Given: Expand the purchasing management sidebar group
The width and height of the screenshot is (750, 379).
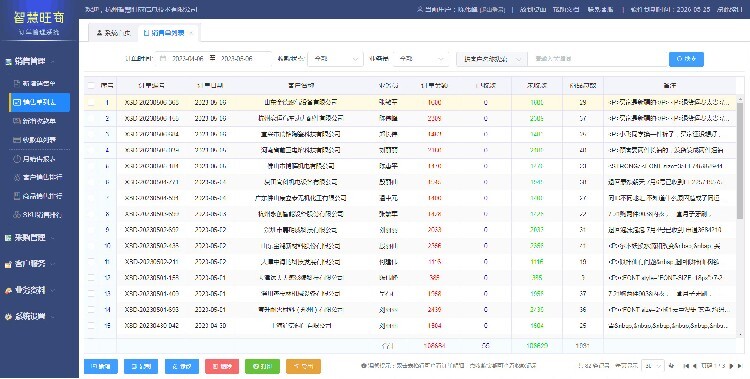Looking at the screenshot, I should tap(31, 238).
